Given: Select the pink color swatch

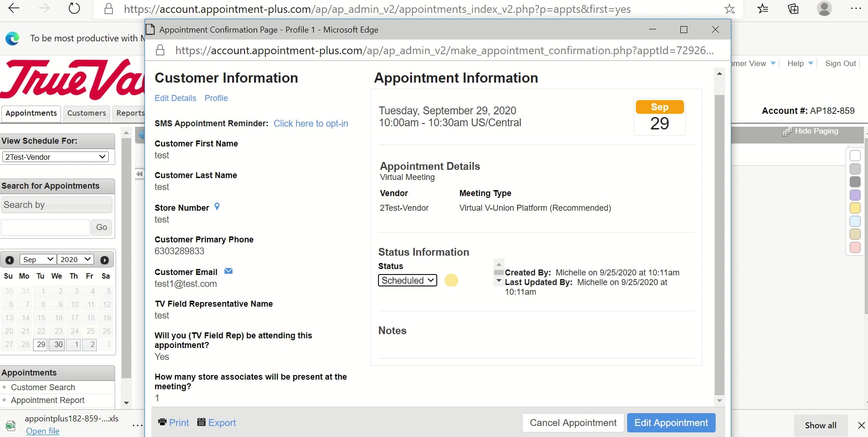Looking at the screenshot, I should [855, 247].
